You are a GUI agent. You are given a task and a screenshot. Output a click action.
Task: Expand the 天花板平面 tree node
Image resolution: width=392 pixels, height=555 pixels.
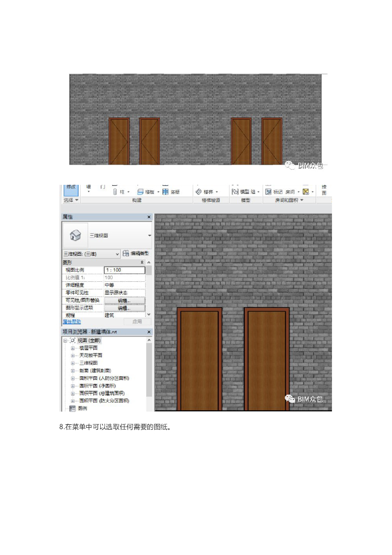[x=73, y=356]
